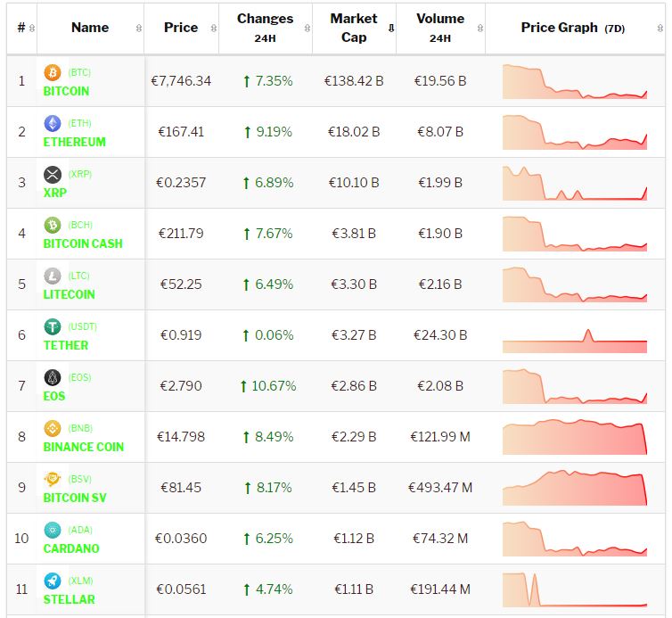Click the Tether logo icon

[53, 326]
